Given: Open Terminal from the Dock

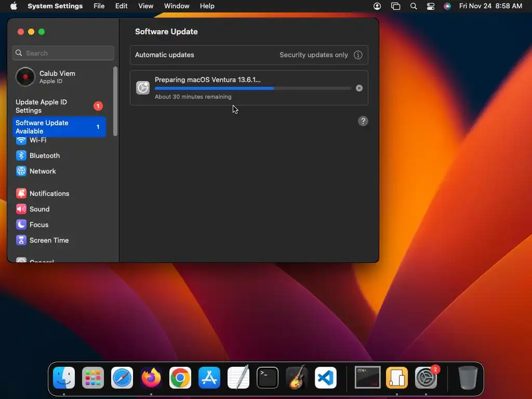Looking at the screenshot, I should 268,378.
